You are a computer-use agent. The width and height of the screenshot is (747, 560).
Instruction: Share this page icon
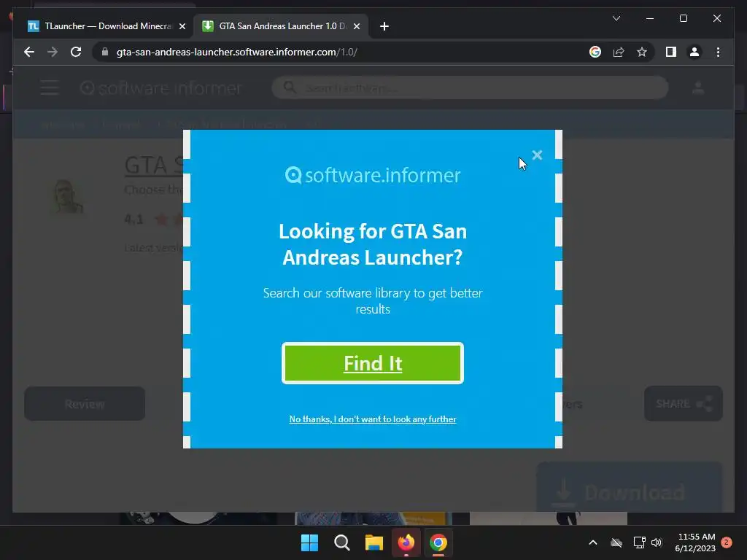coord(619,52)
